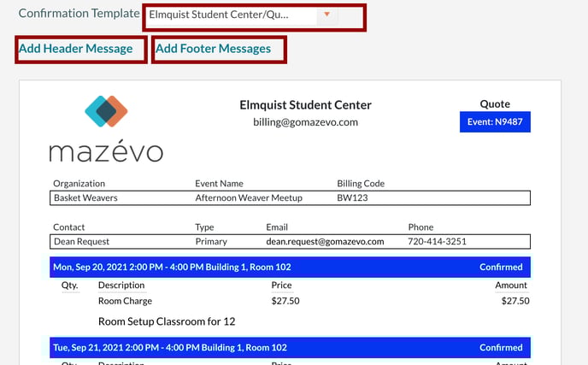Click the Confirmation Template label
This screenshot has width=588, height=365.
pos(79,14)
